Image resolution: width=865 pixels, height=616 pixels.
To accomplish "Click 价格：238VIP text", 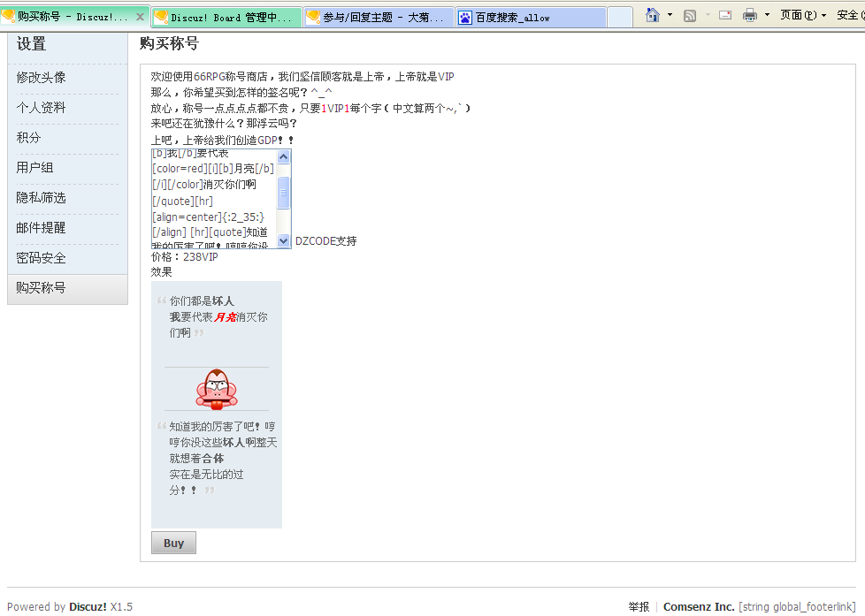I will [185, 257].
